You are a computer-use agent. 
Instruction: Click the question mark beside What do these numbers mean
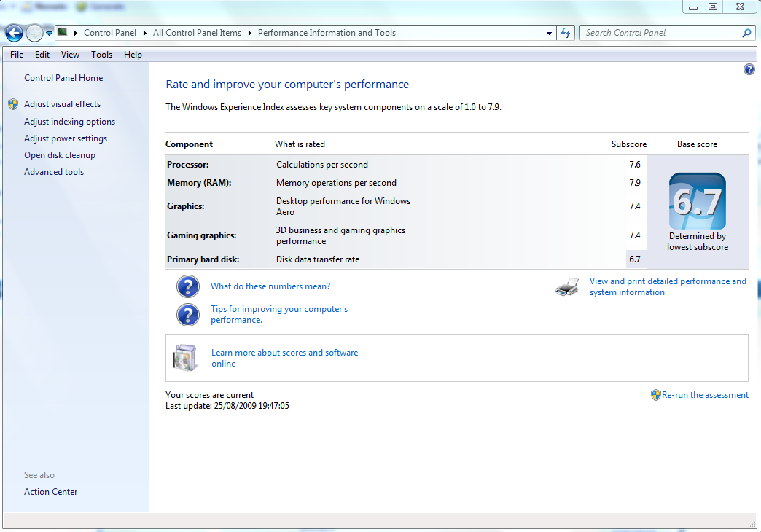coord(187,286)
